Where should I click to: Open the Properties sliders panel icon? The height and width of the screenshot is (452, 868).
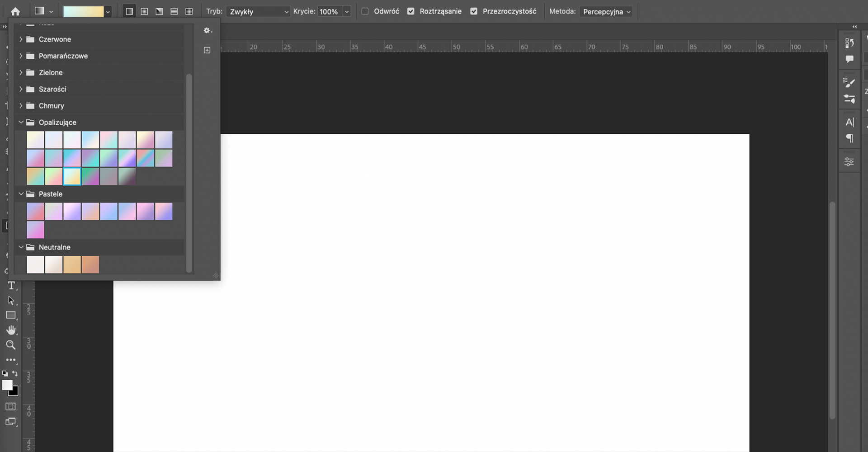(849, 162)
